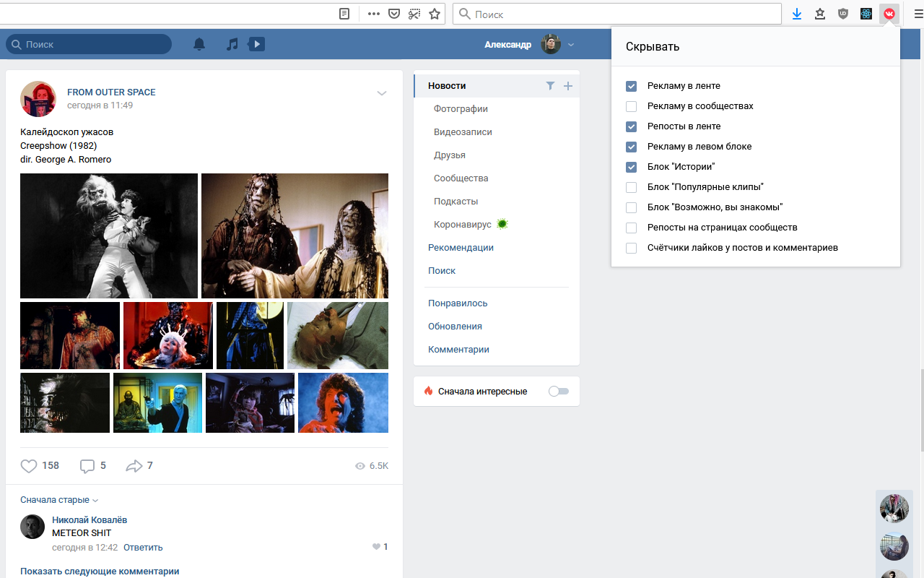
Task: Click Александр's profile avatar in header
Action: [551, 44]
